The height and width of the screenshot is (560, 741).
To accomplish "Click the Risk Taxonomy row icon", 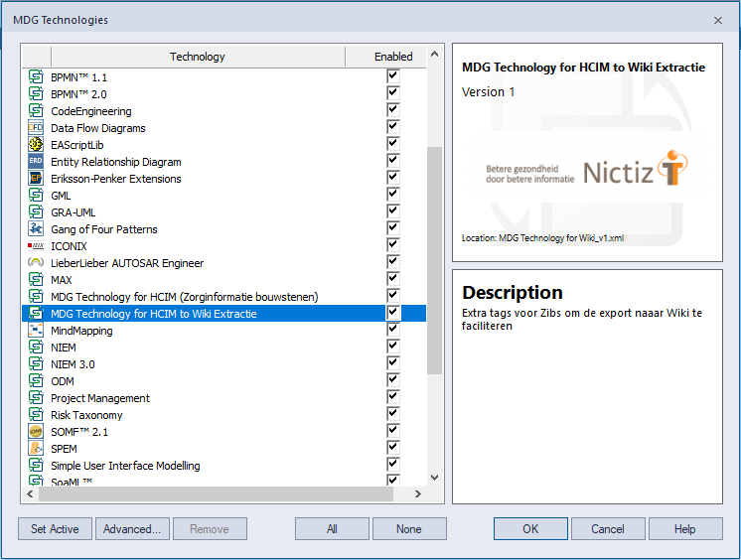I will 36,415.
